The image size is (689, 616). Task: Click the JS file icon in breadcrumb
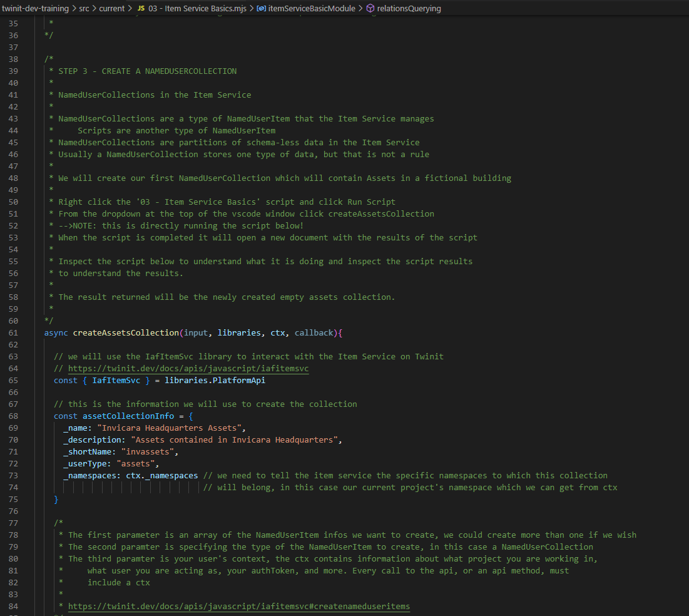tap(141, 8)
